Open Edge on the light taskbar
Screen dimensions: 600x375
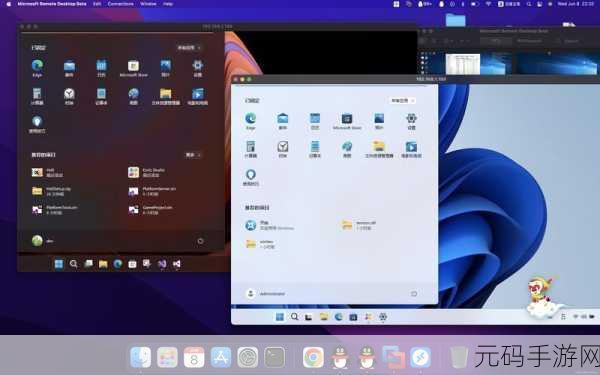tap(338, 316)
